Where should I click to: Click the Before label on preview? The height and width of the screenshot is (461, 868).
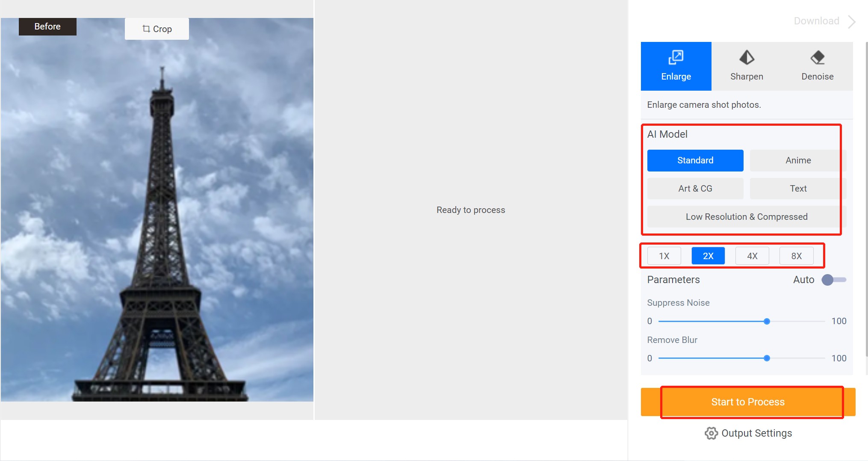(47, 27)
